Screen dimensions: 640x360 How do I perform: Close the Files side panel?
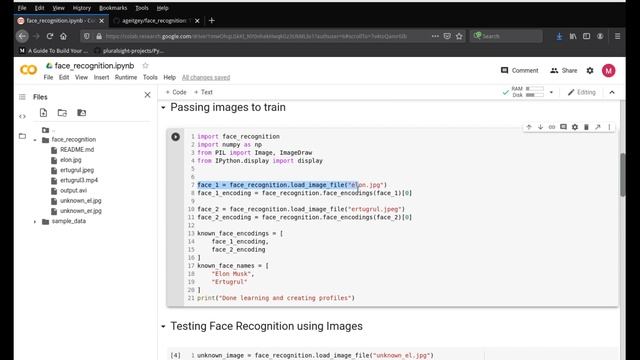[147, 95]
